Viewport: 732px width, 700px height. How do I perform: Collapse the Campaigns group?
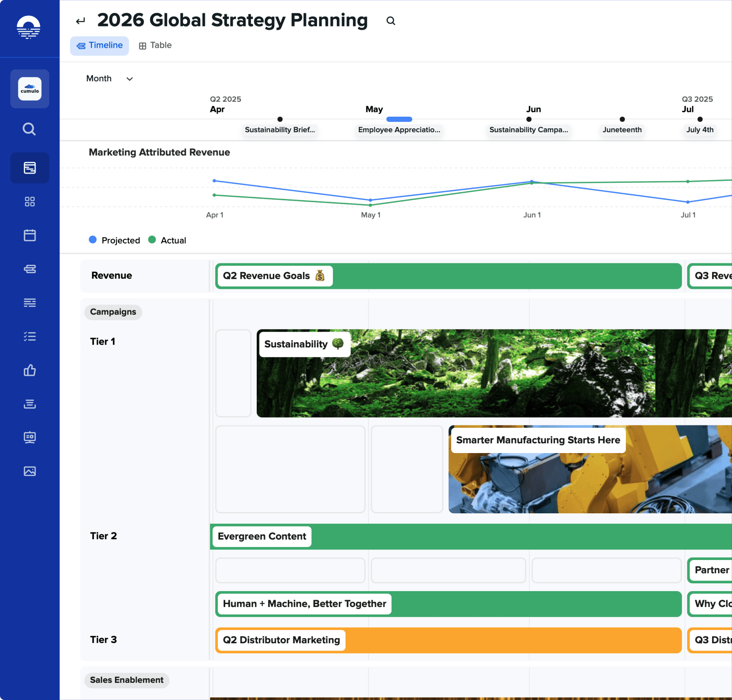pos(113,312)
